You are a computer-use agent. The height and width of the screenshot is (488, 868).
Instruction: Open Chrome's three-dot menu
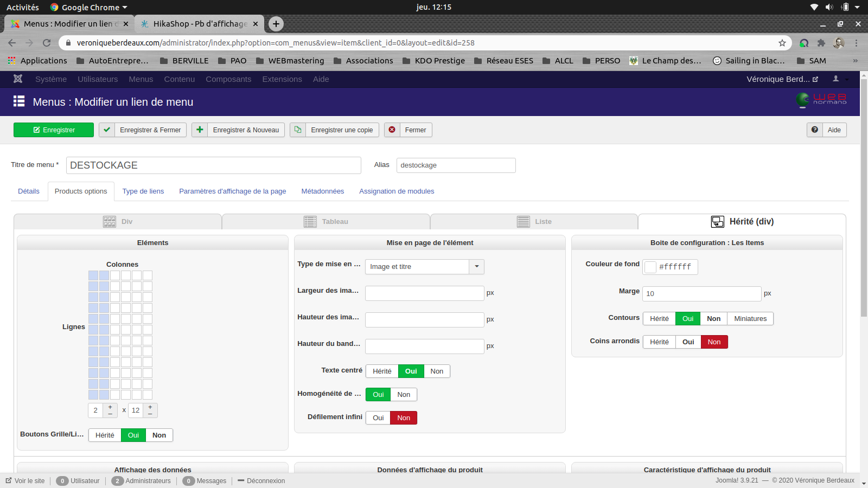pyautogui.click(x=857, y=43)
